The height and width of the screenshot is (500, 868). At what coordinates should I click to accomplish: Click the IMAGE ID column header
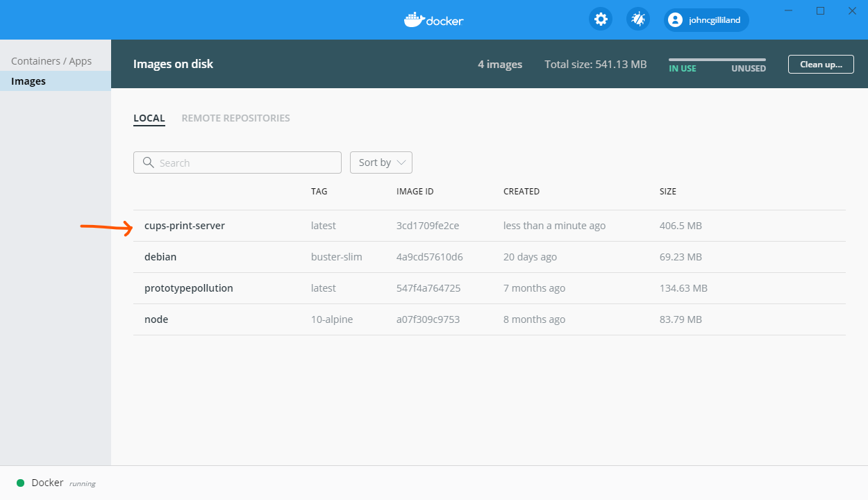tap(415, 192)
